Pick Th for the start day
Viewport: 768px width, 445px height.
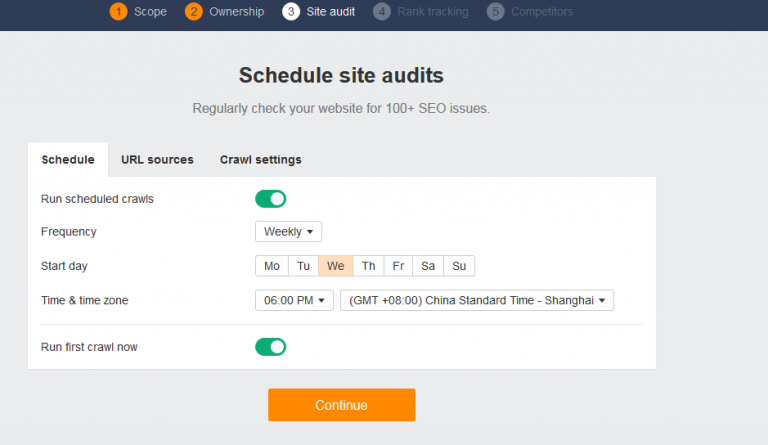pos(368,266)
